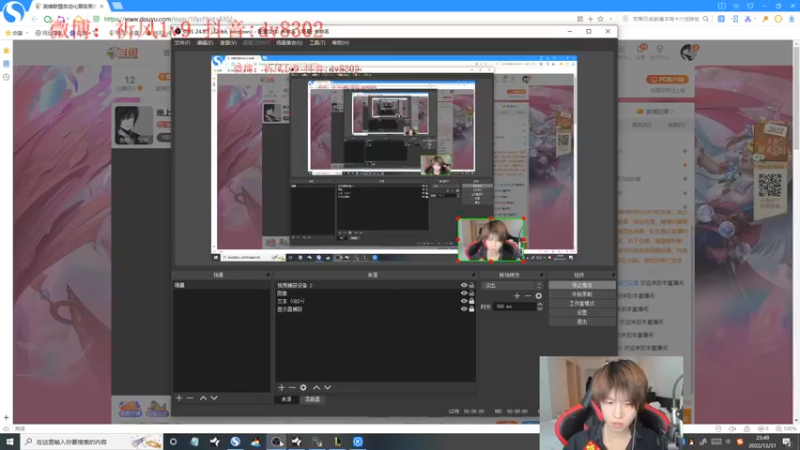Viewport: 800px width, 450px height.
Task: Open transition properties gear icon
Action: point(538,296)
